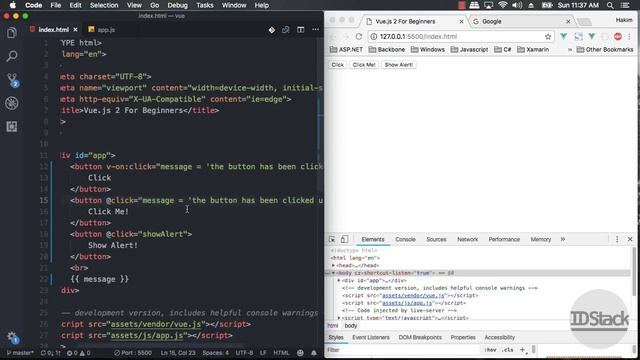Change encoding via UTF-8 status entry
Image resolution: width=640 pixels, height=360 pixels.
pos(244,353)
